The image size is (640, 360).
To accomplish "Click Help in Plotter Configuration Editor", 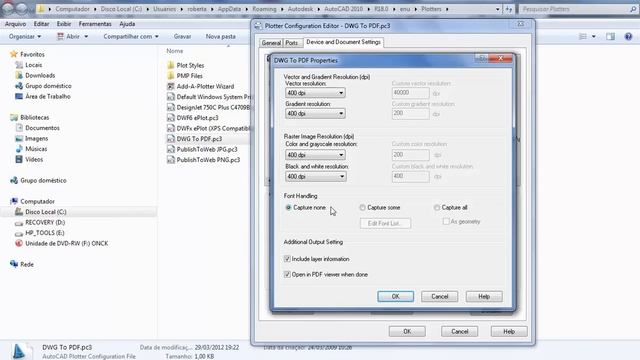I will [x=509, y=331].
